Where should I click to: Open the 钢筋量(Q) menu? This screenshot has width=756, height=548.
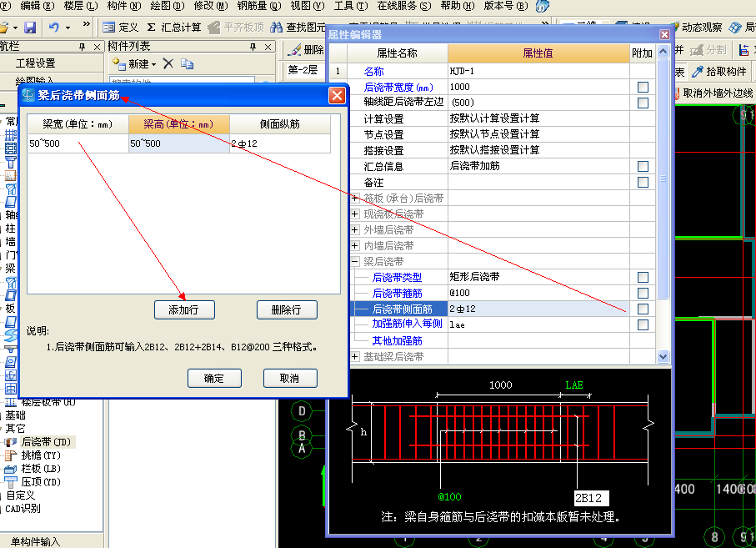259,6
